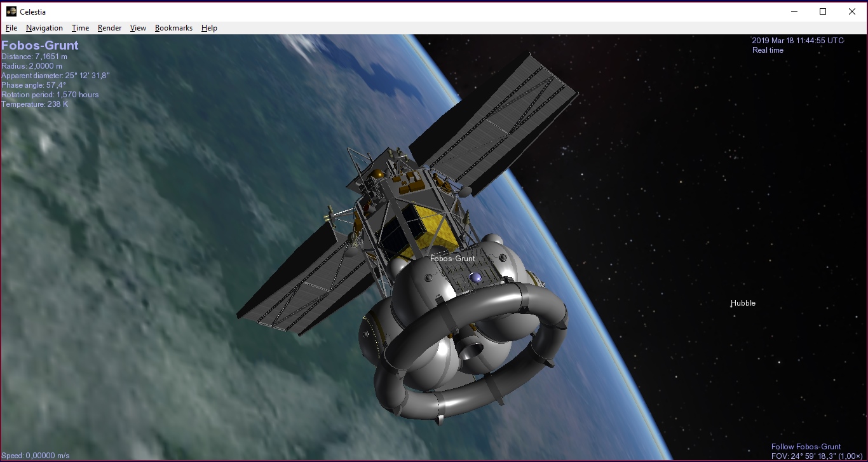Click the Radius: 2,0000 m readout
This screenshot has height=462, width=868.
coord(32,66)
